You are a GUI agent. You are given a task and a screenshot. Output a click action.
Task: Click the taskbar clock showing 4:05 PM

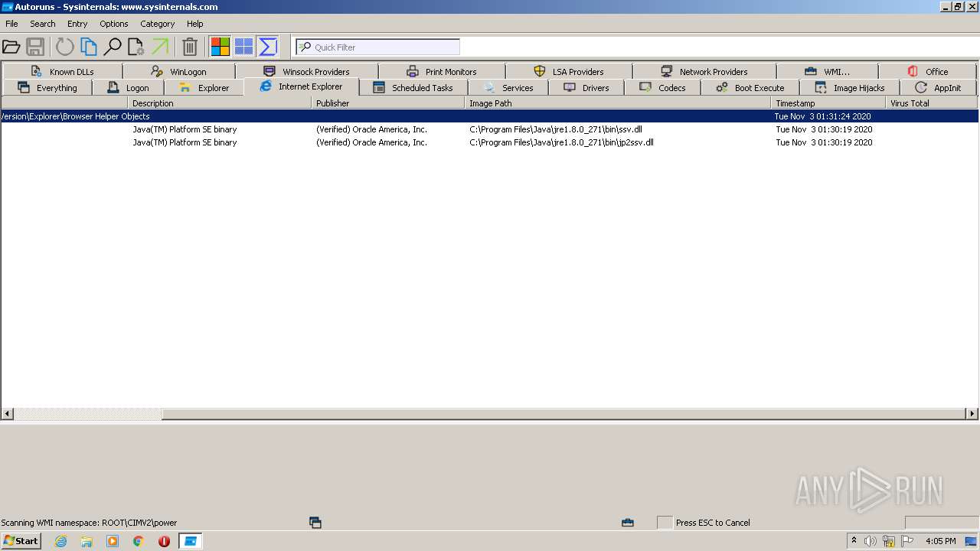[940, 541]
